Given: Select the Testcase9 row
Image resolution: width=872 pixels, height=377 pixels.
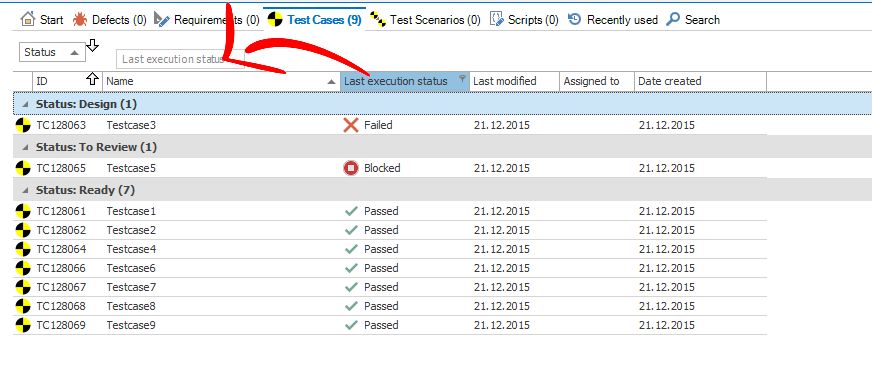Looking at the screenshot, I should pyautogui.click(x=390, y=325).
